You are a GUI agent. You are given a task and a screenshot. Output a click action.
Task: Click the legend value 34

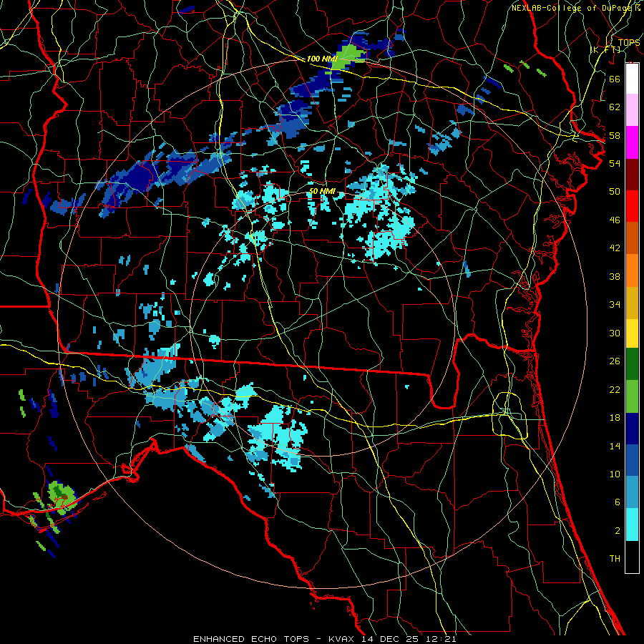pyautogui.click(x=615, y=305)
